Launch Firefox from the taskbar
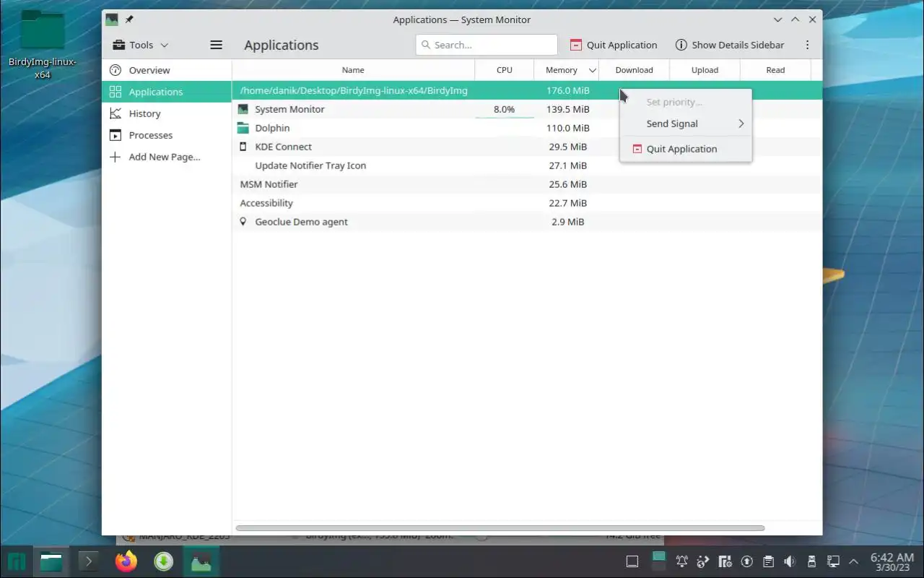 [x=126, y=561]
